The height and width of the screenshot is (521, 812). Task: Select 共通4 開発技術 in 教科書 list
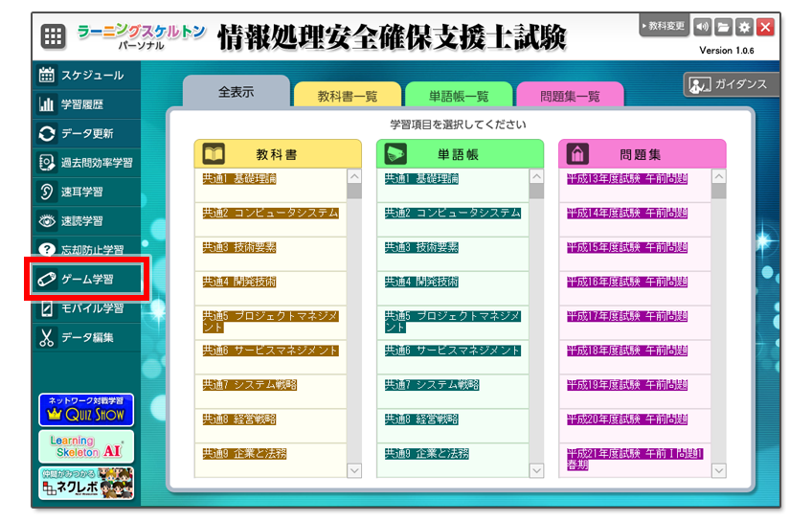point(270,288)
